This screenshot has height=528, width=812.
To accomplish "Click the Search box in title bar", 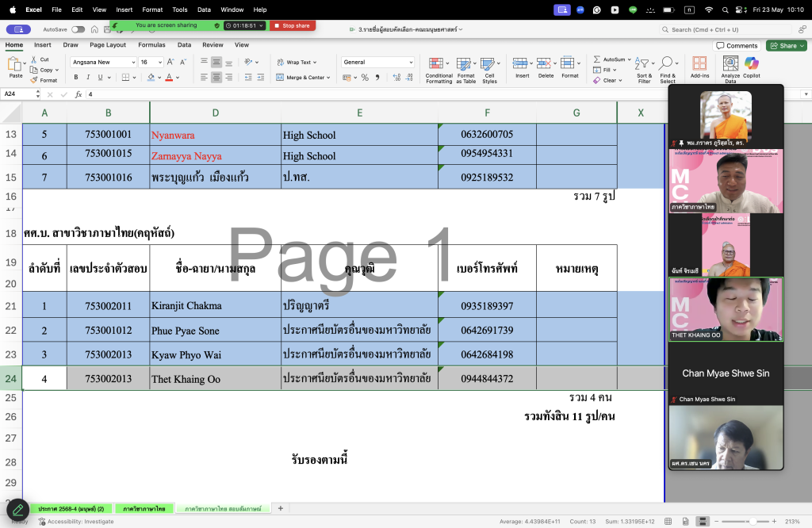I will (x=726, y=29).
